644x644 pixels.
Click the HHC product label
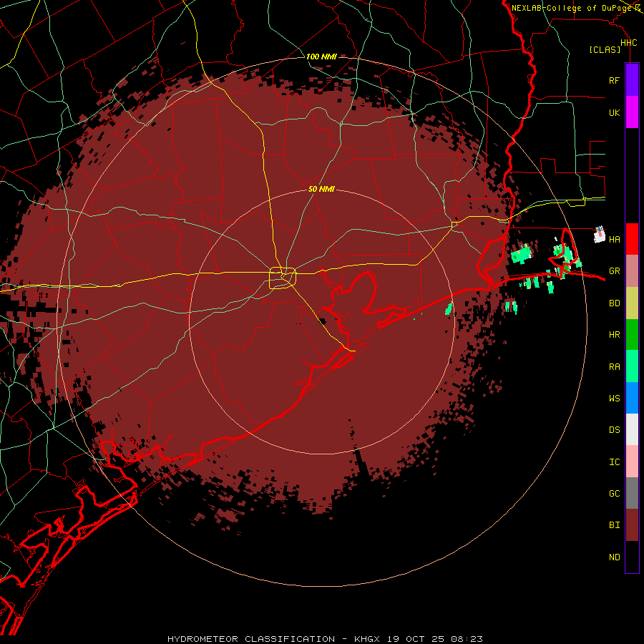[628, 43]
